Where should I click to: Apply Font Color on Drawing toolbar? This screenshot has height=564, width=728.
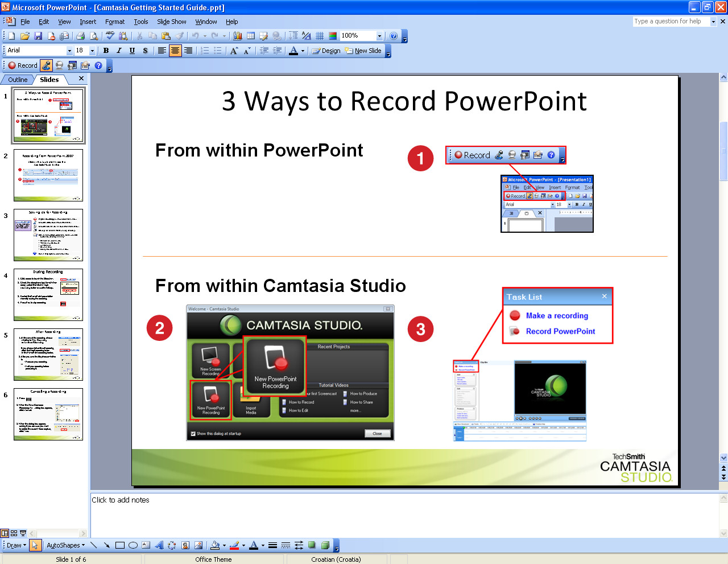pyautogui.click(x=254, y=545)
